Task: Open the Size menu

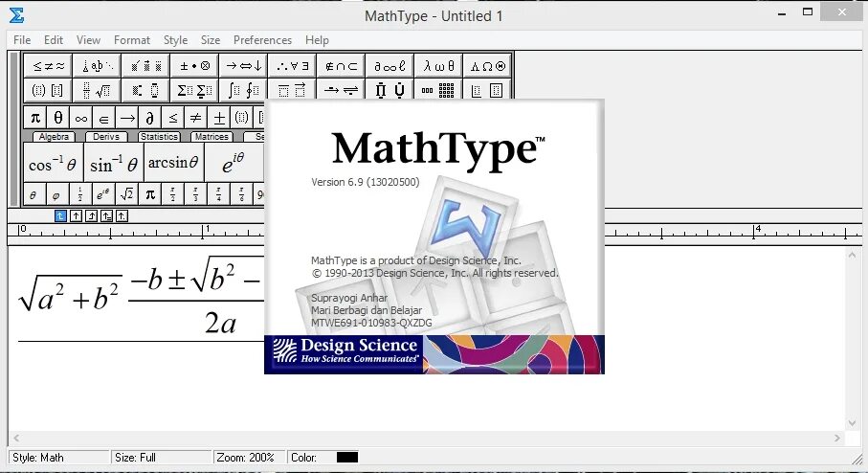Action: pyautogui.click(x=211, y=40)
